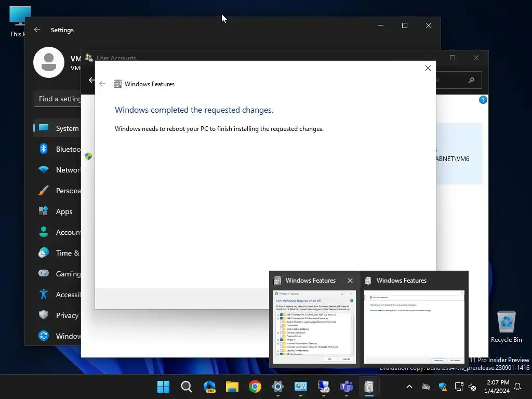This screenshot has width=532, height=399.
Task: Click the search magnifier in User Accounts window
Action: click(471, 80)
